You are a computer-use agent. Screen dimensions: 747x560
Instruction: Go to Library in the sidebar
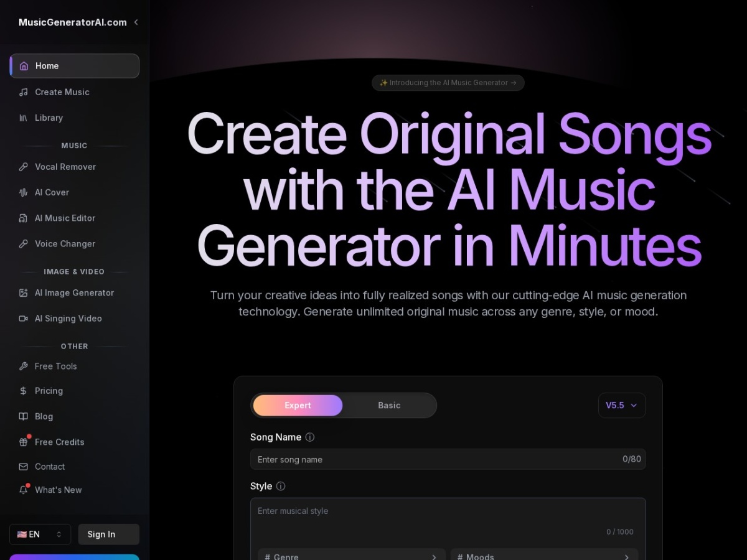(x=75, y=118)
